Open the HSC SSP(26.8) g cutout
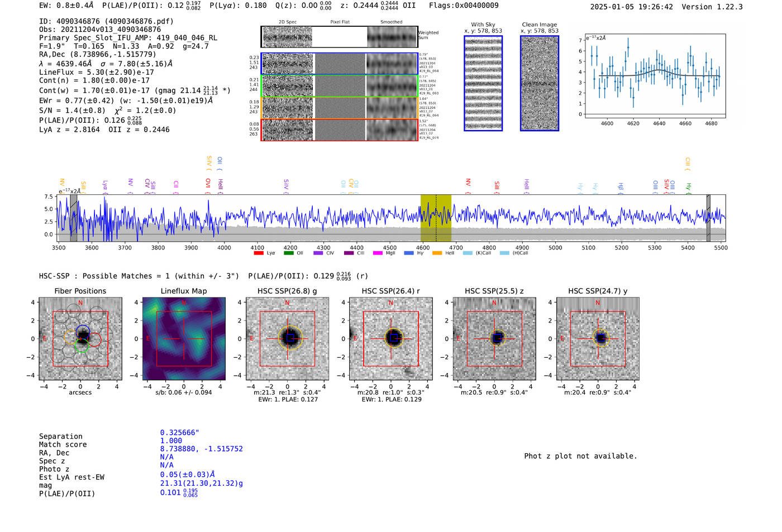This screenshot has height=532, width=782. [287, 339]
